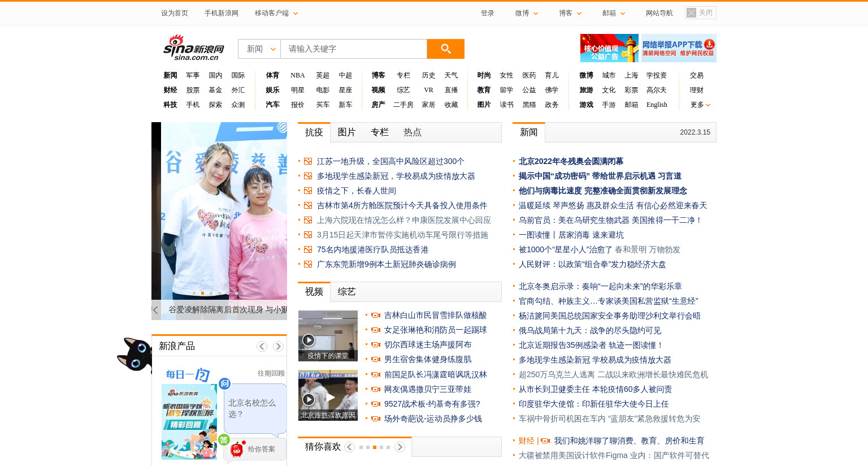Click the active orange slideshow dot
Image resolution: width=868 pixels, height=466 pixels.
click(202, 293)
